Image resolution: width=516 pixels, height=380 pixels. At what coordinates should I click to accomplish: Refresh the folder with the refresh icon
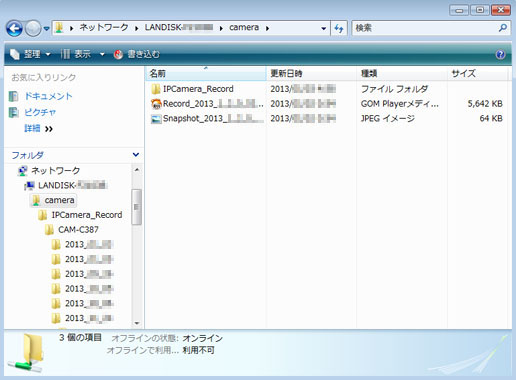339,29
